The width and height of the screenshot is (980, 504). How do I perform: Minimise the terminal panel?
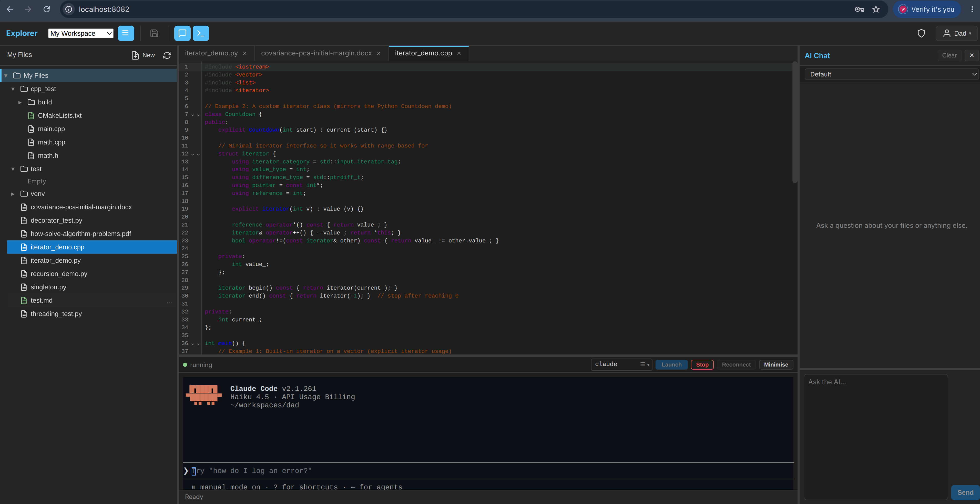tap(776, 364)
